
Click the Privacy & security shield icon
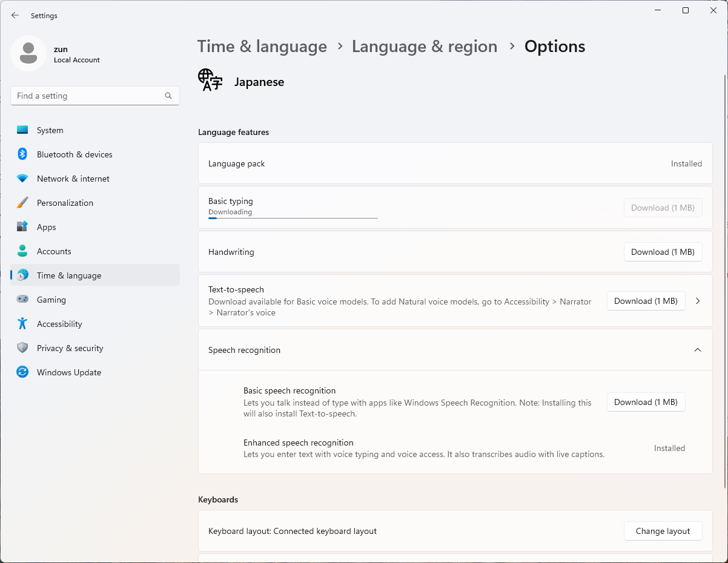coord(22,348)
